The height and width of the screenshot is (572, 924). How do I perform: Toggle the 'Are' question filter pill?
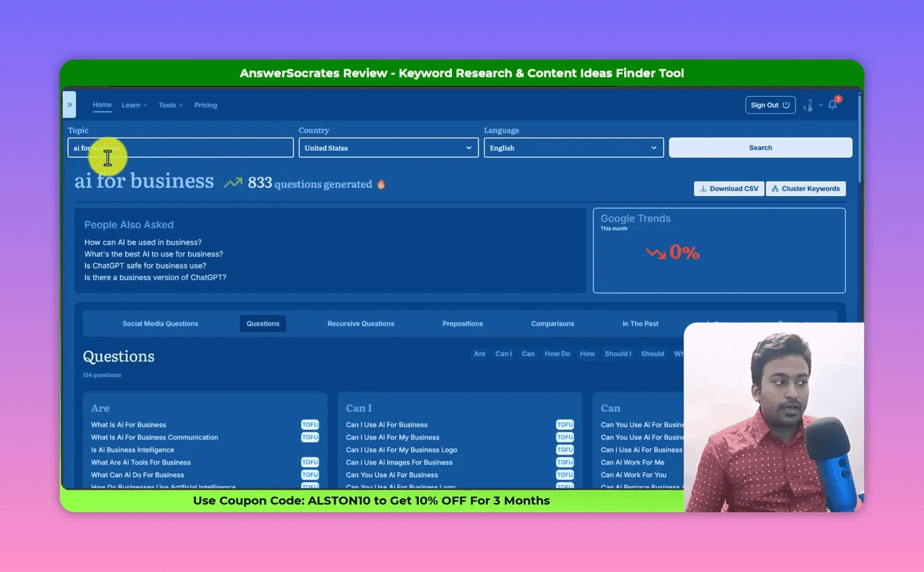[480, 353]
